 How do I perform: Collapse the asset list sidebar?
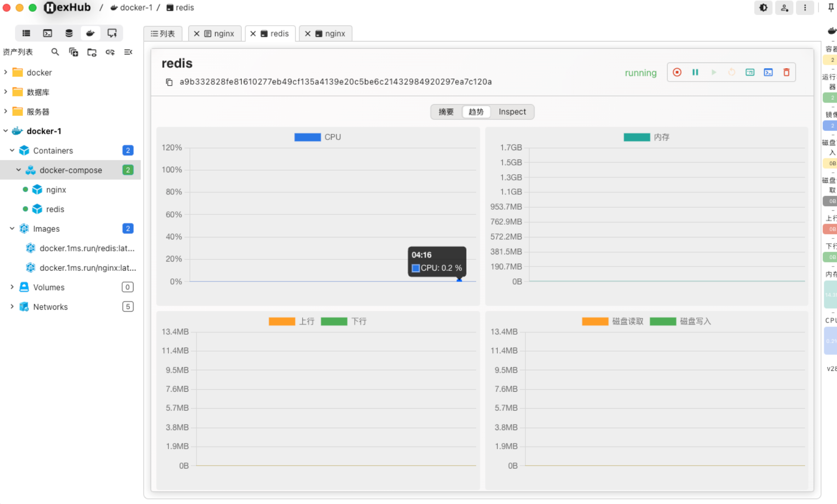point(128,52)
